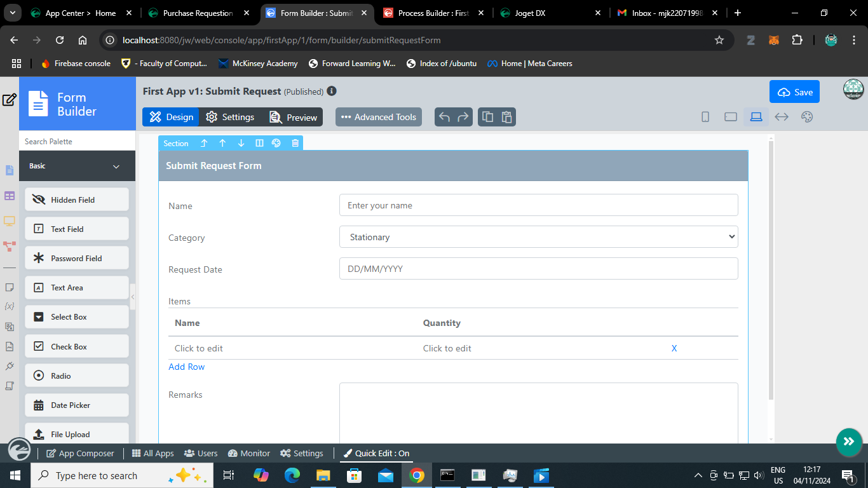
Task: Click the Joget logo in bottom-left corner
Action: (19, 450)
